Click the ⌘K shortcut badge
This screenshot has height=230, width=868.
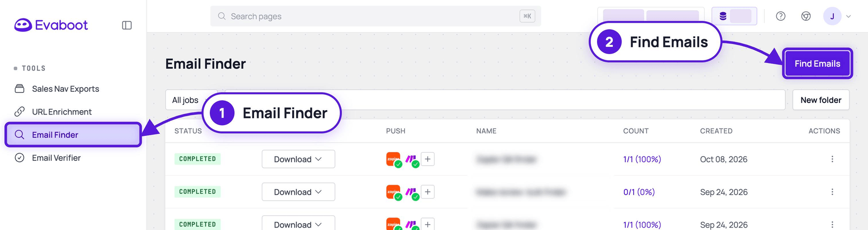coord(527,16)
